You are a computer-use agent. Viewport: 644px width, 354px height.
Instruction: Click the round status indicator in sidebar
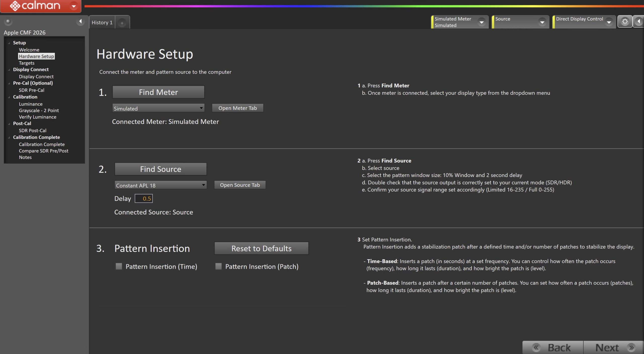pos(8,21)
